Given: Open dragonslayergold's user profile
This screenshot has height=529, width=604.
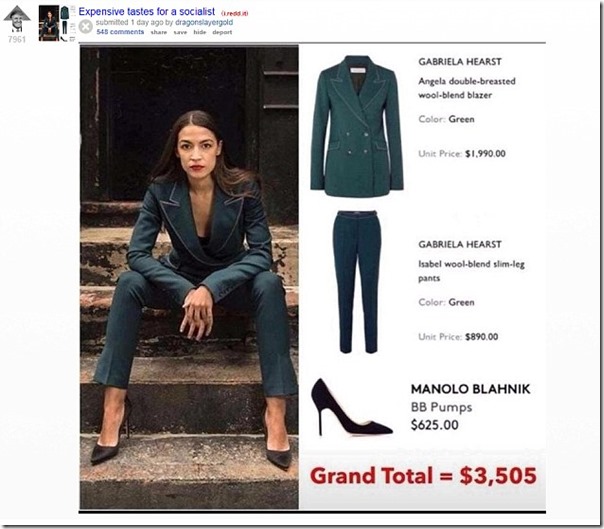Looking at the screenshot, I should [204, 22].
